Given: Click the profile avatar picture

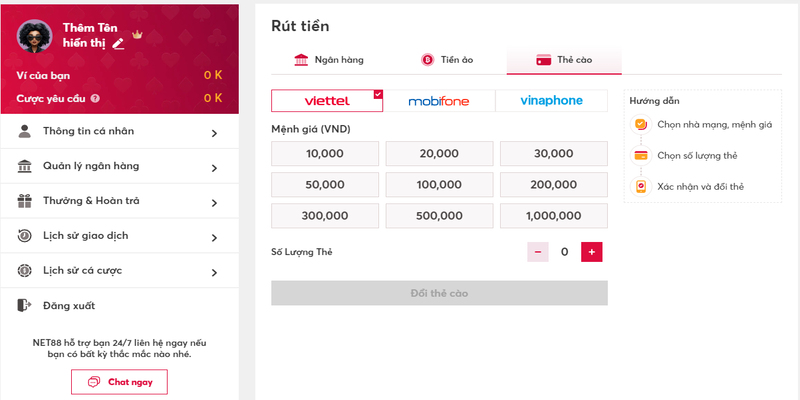Looking at the screenshot, I should (35, 36).
